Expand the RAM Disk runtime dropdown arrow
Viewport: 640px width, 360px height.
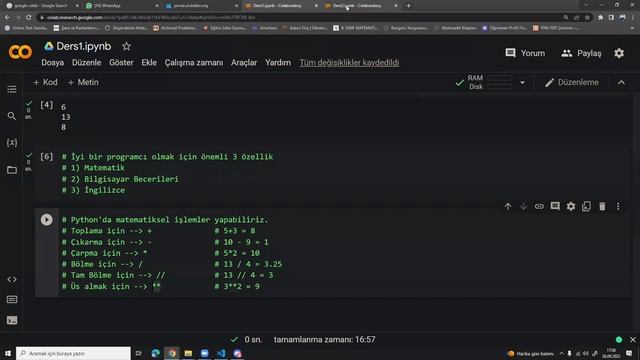coord(522,83)
